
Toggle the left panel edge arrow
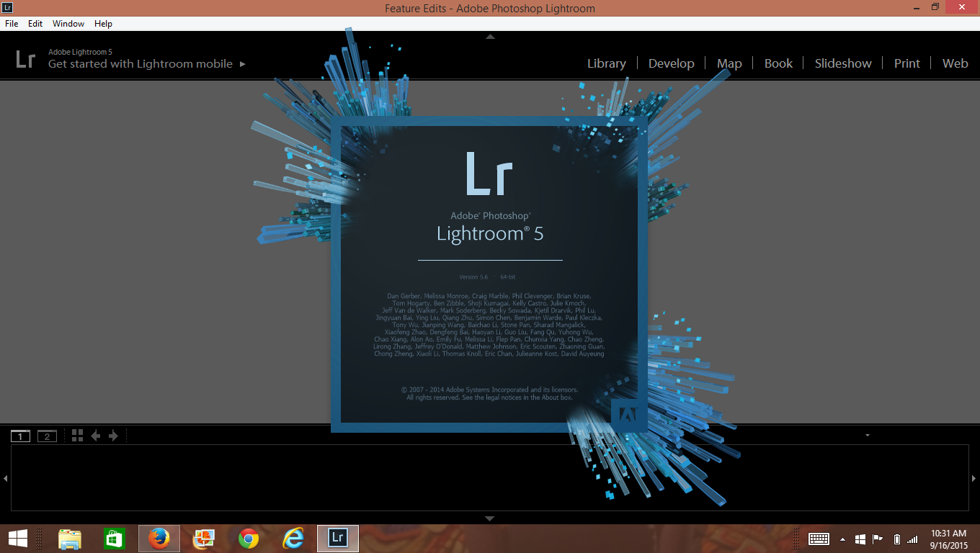(x=5, y=478)
